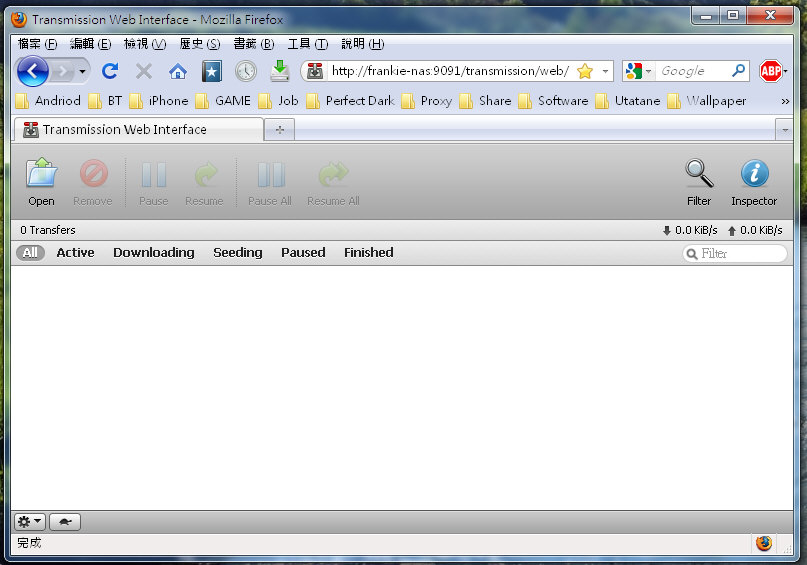Open the Firefox downloads arrow icon
Image resolution: width=807 pixels, height=565 pixels.
click(280, 71)
